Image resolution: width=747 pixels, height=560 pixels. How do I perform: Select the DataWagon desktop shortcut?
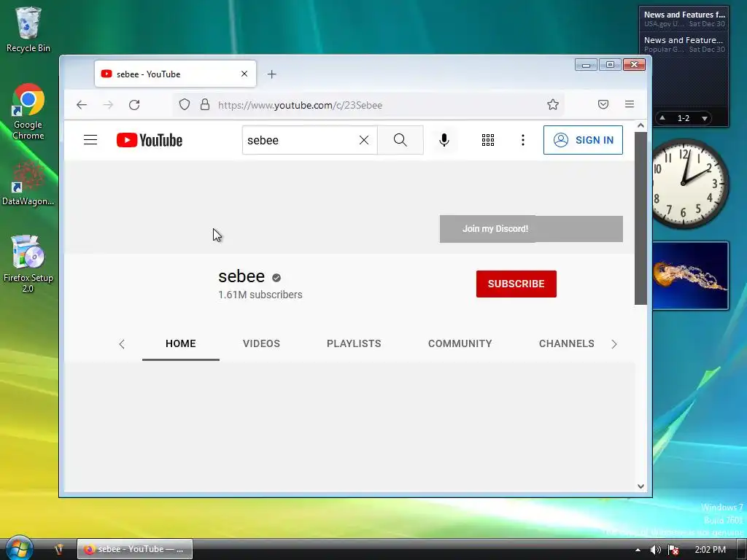(28, 183)
